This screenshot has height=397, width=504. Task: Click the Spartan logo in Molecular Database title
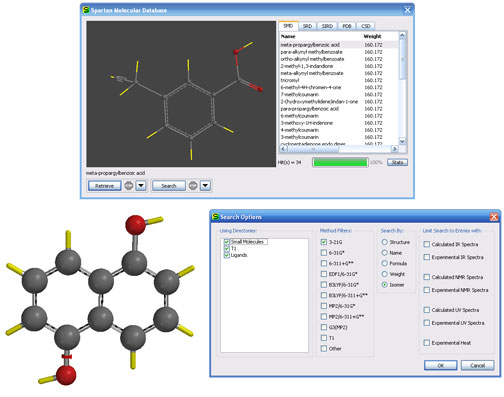[86, 10]
